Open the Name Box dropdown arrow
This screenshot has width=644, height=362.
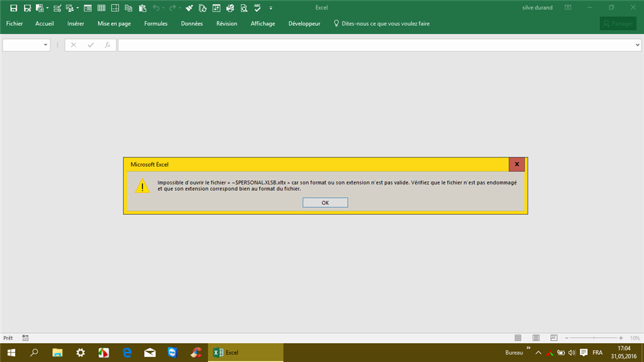click(x=45, y=45)
